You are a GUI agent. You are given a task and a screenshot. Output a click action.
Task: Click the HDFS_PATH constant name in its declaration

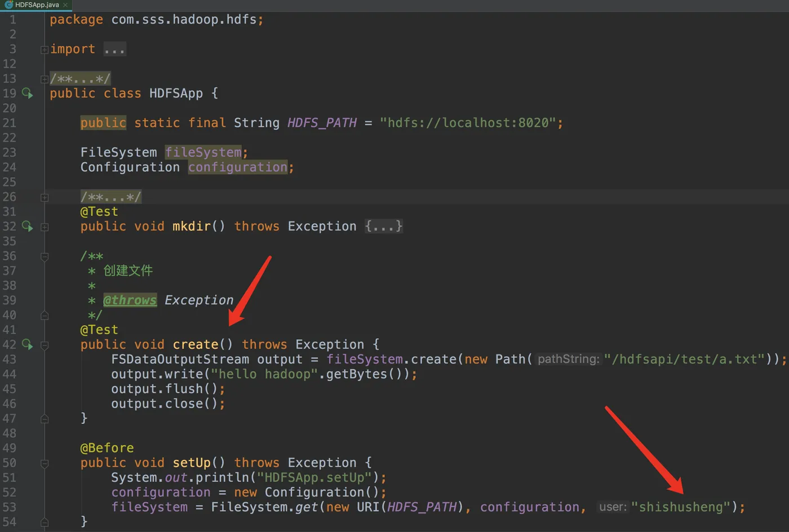click(x=322, y=123)
